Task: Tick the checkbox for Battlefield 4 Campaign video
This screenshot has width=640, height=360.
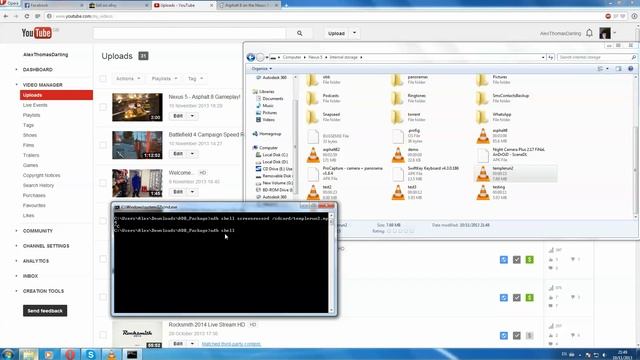Action: point(103,145)
